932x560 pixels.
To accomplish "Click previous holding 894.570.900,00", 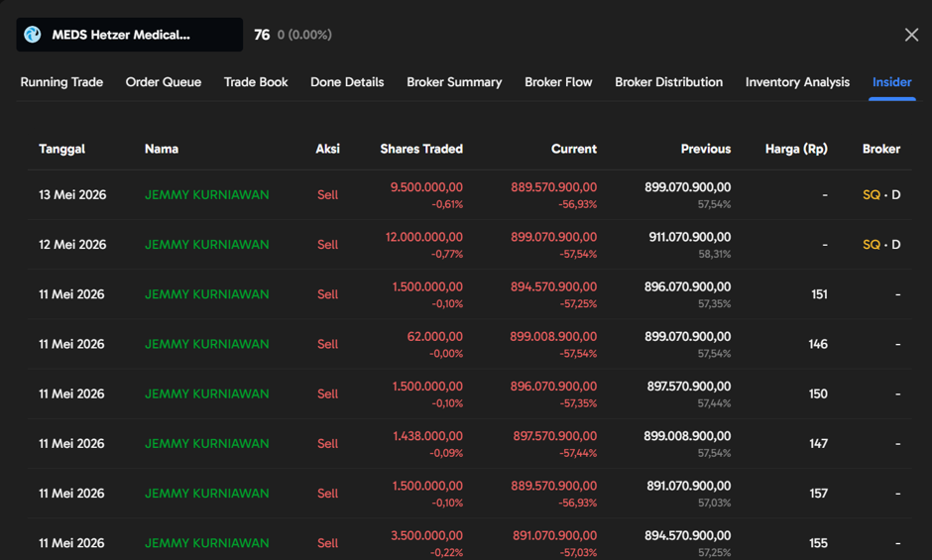I will 688,535.
